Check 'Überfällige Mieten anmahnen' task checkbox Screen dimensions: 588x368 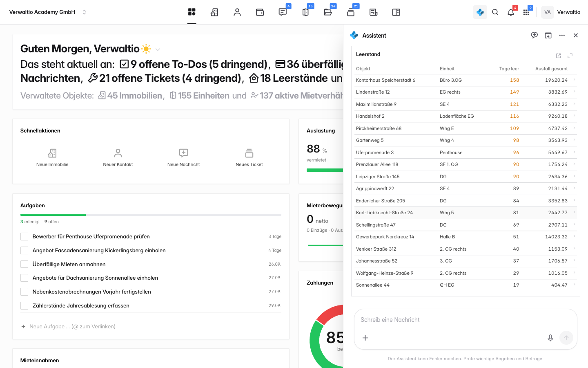pyautogui.click(x=24, y=264)
